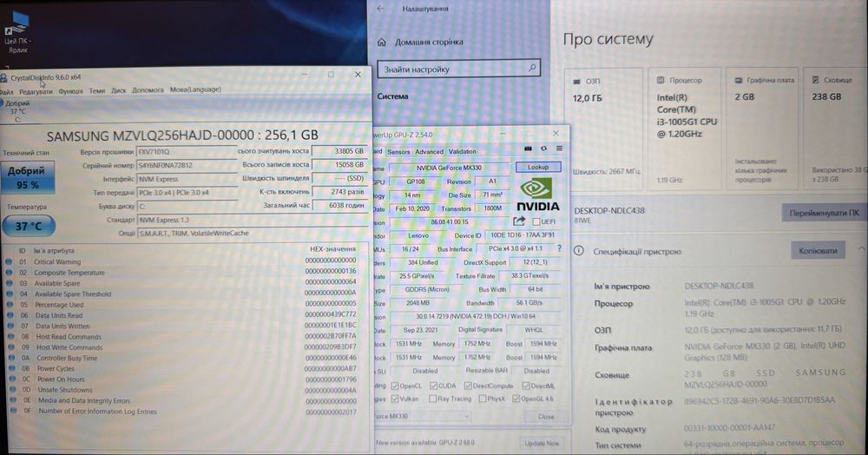The image size is (868, 455).
Task: Click the Ім'я атрибута column header
Action: (x=54, y=251)
